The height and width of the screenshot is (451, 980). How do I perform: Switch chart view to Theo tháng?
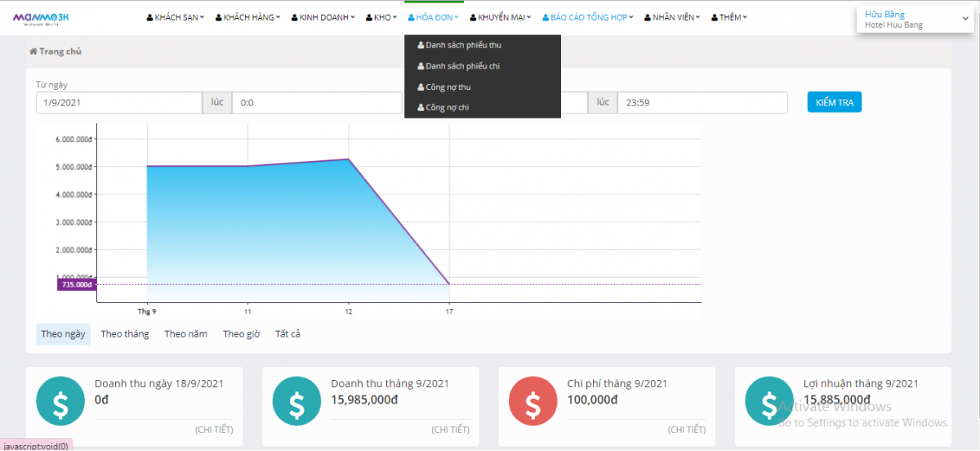pos(125,334)
